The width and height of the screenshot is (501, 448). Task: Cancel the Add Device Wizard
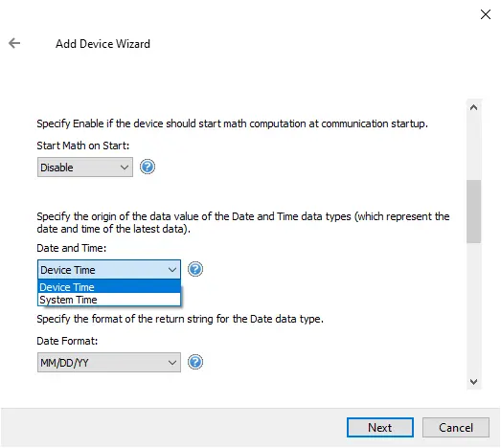coord(456,427)
